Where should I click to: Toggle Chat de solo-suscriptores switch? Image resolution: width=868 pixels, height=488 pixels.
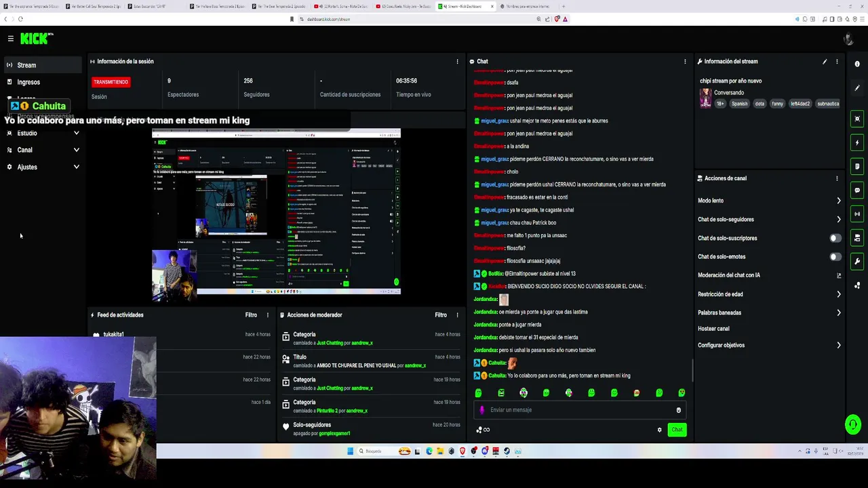[835, 238]
